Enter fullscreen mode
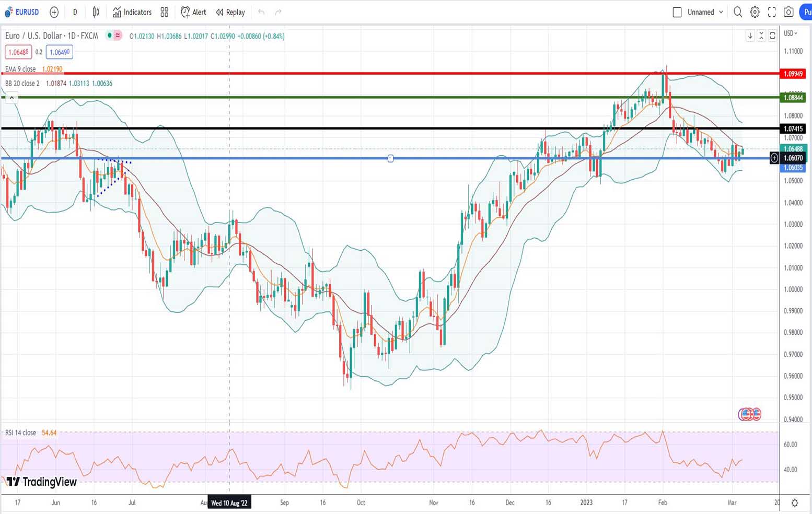The height and width of the screenshot is (514, 812). click(x=772, y=12)
